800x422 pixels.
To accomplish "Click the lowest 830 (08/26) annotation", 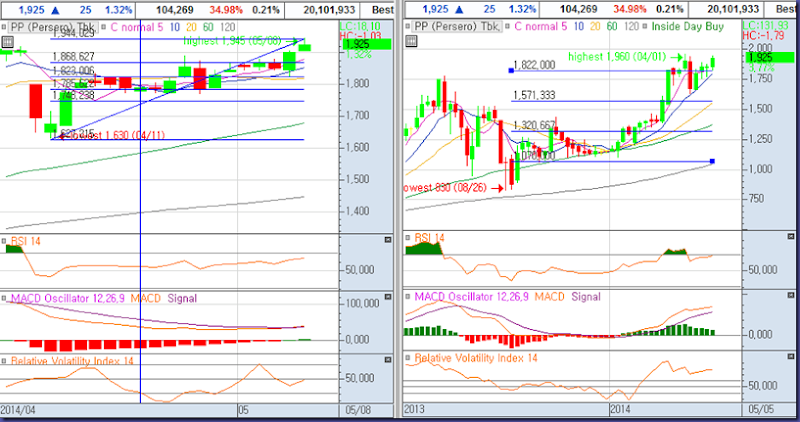I will click(x=445, y=188).
